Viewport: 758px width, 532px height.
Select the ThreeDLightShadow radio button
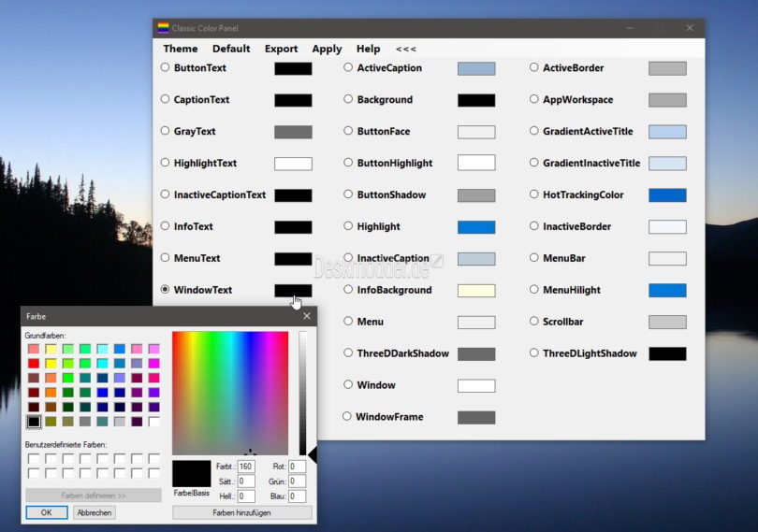[534, 353]
